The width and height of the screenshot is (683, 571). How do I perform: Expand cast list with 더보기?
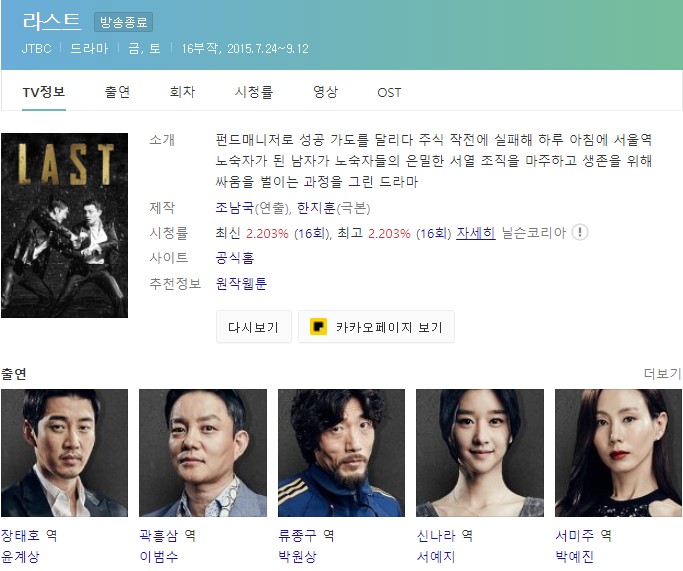663,373
